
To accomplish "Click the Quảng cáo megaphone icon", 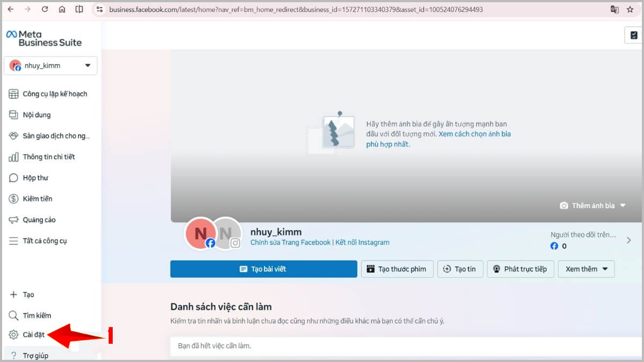I will tap(14, 219).
